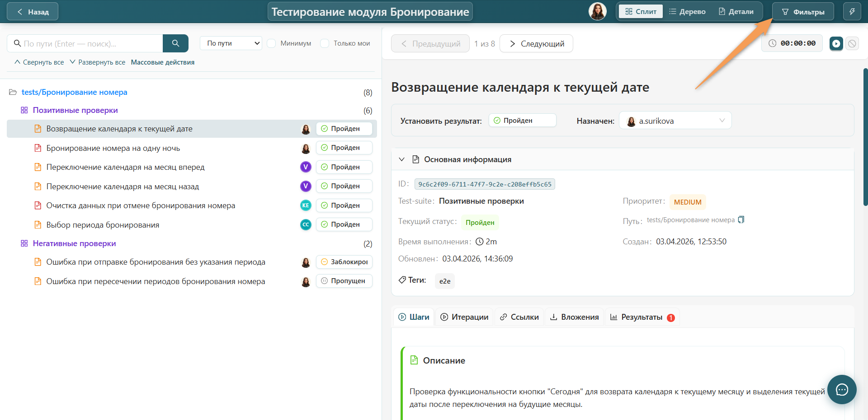The image size is (868, 420).
Task: Click document icon of Очистка данных test row
Action: click(x=38, y=205)
